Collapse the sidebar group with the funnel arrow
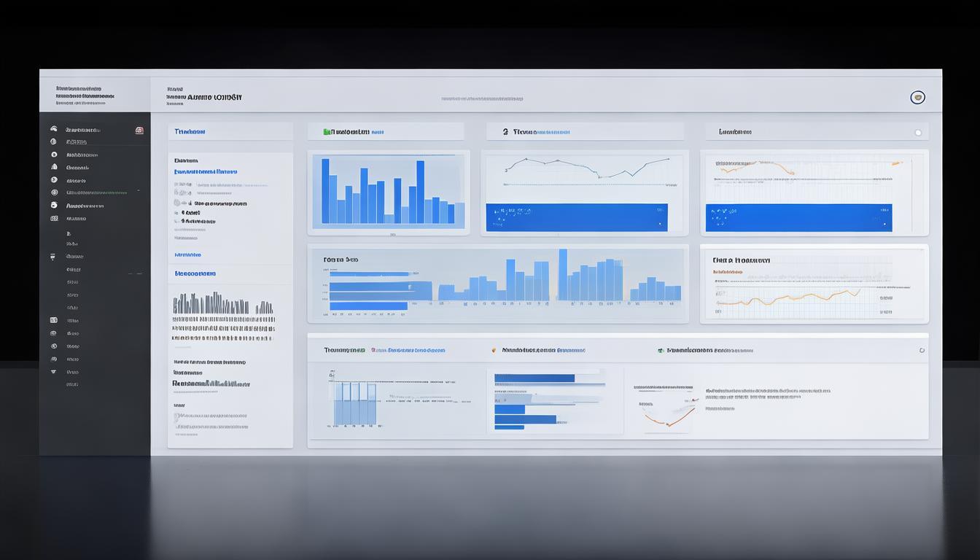 click(52, 257)
